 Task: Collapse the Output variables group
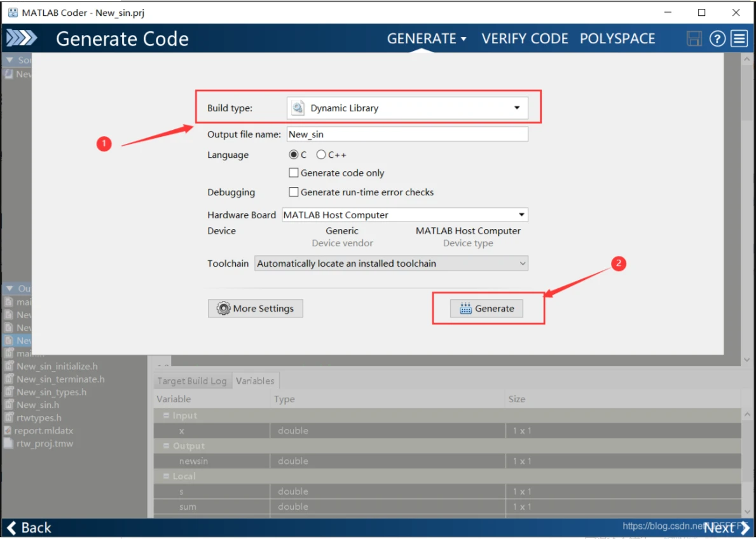pos(166,446)
